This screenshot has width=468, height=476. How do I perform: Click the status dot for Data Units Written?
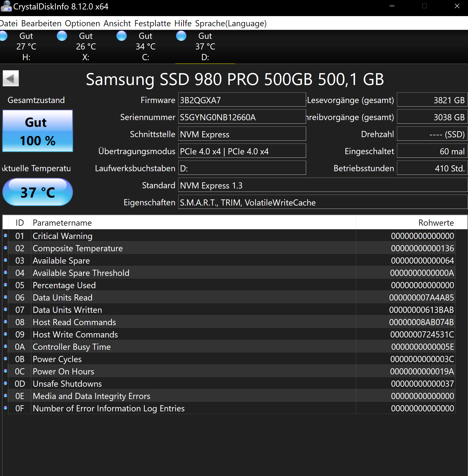click(5, 309)
